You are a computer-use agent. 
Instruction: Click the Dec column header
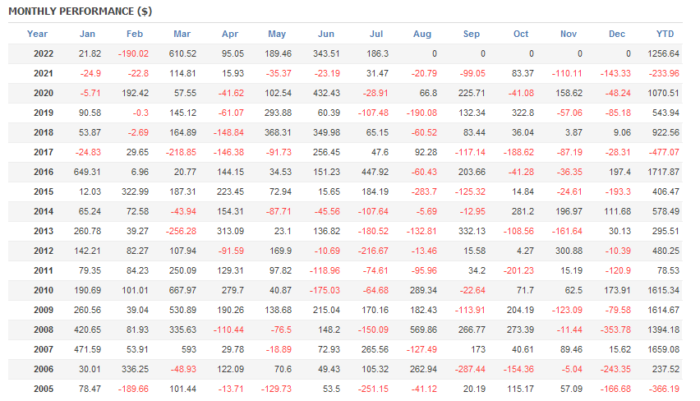click(x=617, y=34)
